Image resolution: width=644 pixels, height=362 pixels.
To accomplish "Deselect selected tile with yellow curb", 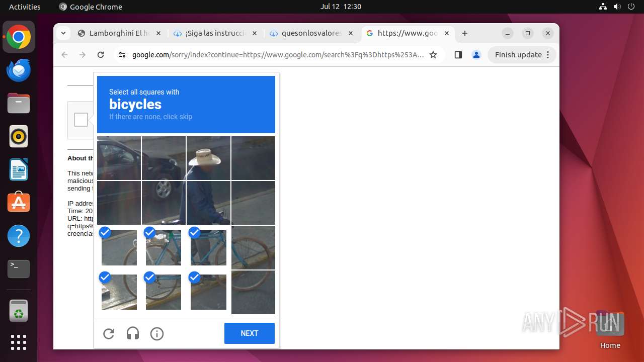I will (208, 292).
